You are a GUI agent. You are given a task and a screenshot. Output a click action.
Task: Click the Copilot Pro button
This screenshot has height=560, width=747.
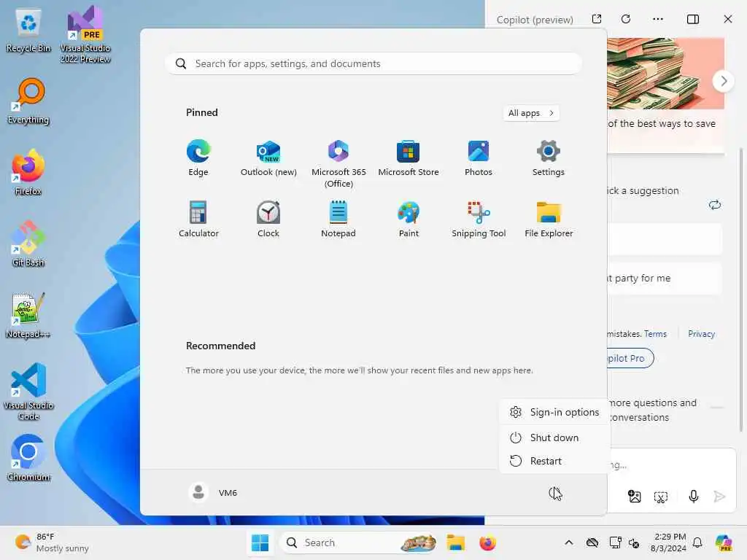tap(630, 358)
